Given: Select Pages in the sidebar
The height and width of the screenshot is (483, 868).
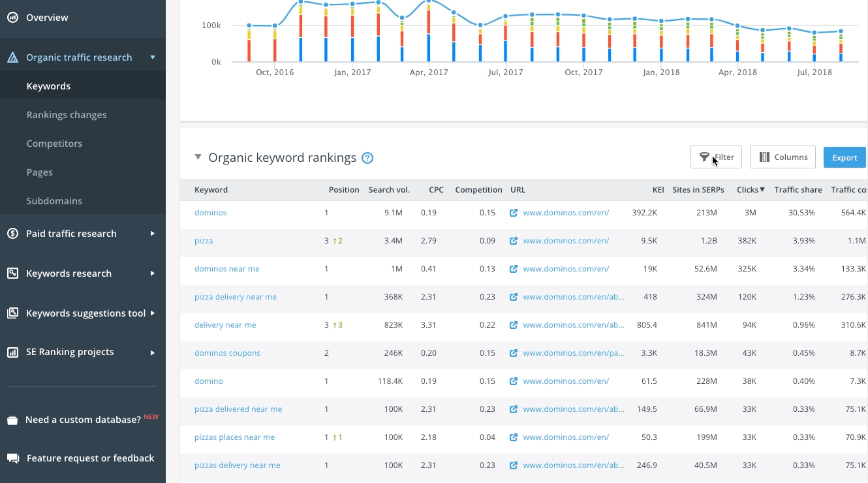Looking at the screenshot, I should (x=39, y=172).
